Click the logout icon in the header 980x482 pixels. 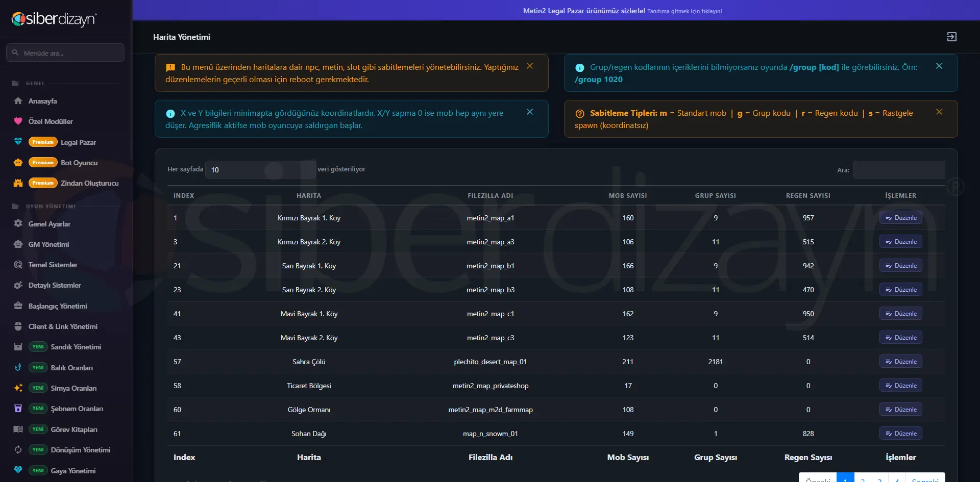tap(951, 37)
